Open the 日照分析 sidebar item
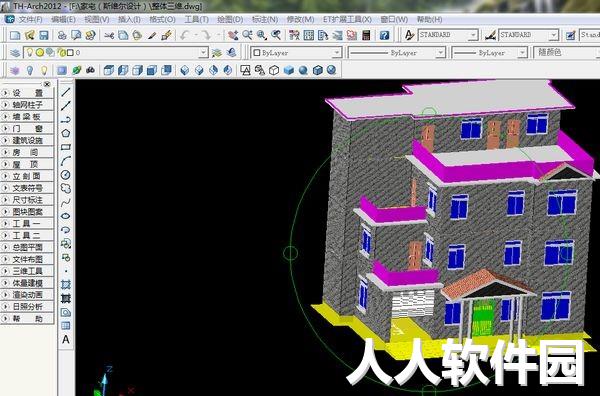 pos(27,306)
